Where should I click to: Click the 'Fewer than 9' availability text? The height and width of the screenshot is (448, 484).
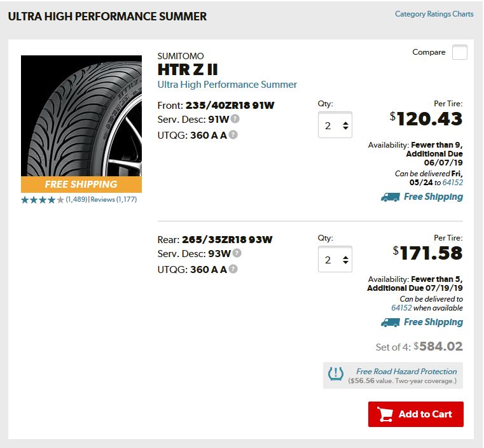pos(436,145)
